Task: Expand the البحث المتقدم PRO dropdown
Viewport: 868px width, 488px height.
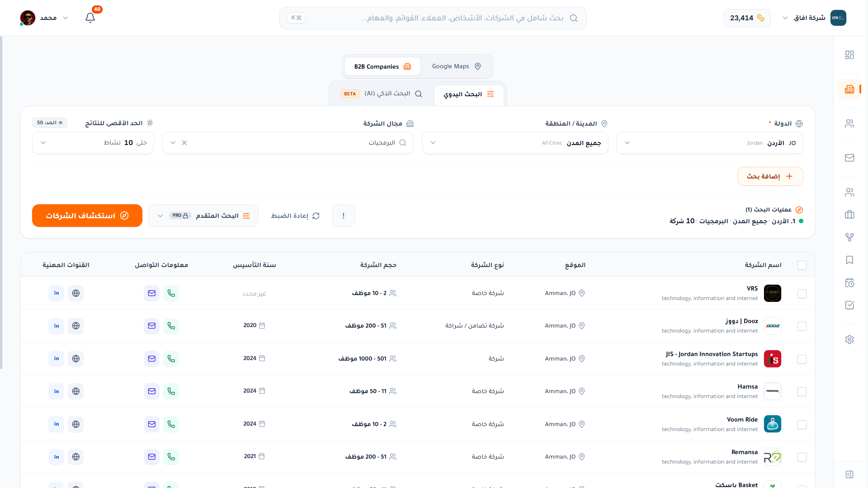Action: 203,216
